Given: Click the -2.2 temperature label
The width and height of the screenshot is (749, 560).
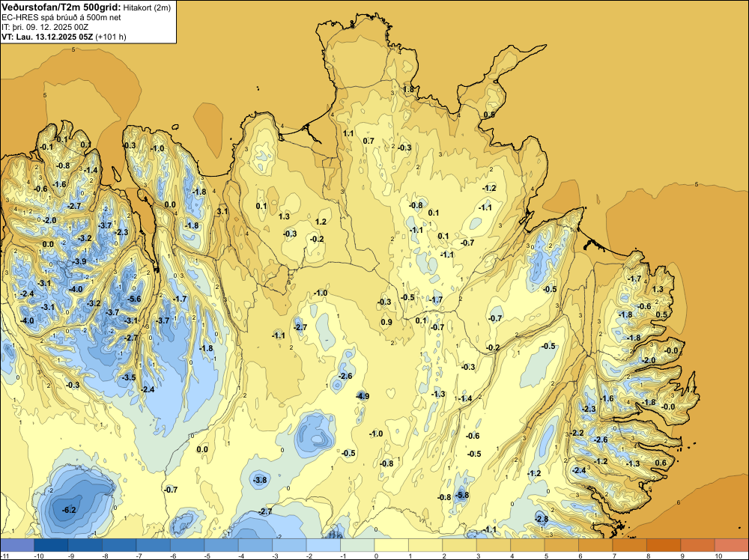Looking at the screenshot, I should (x=577, y=433).
